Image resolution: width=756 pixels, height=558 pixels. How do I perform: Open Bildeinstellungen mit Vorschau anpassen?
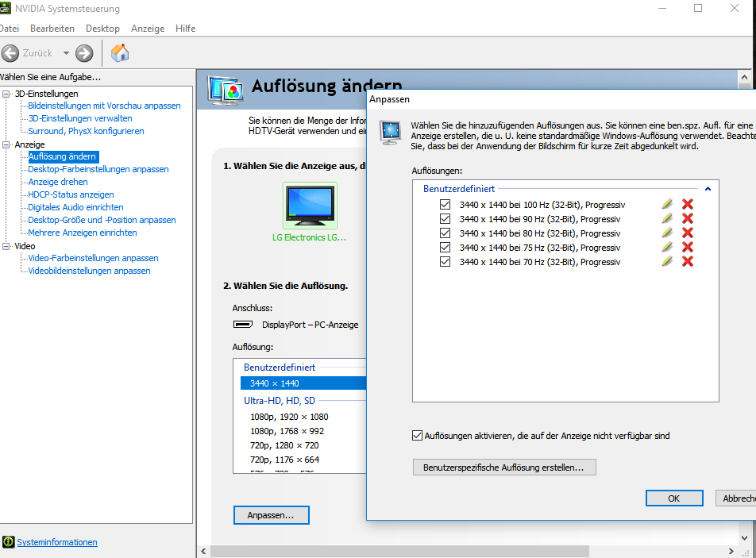(104, 106)
